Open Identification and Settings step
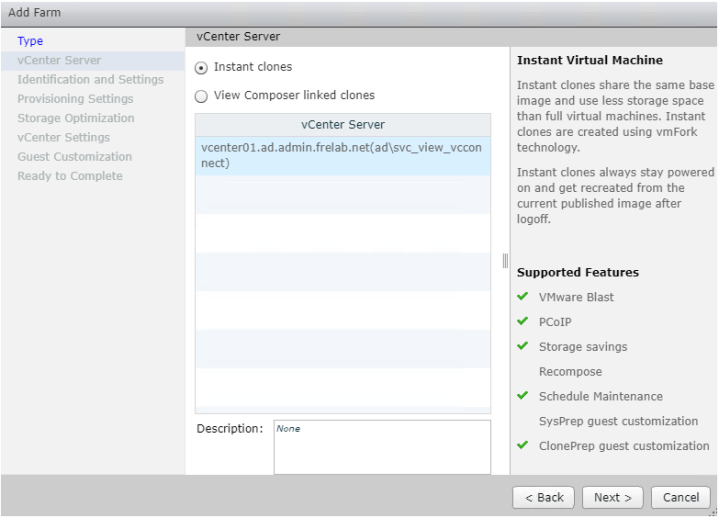This screenshot has height=518, width=719. click(x=90, y=79)
